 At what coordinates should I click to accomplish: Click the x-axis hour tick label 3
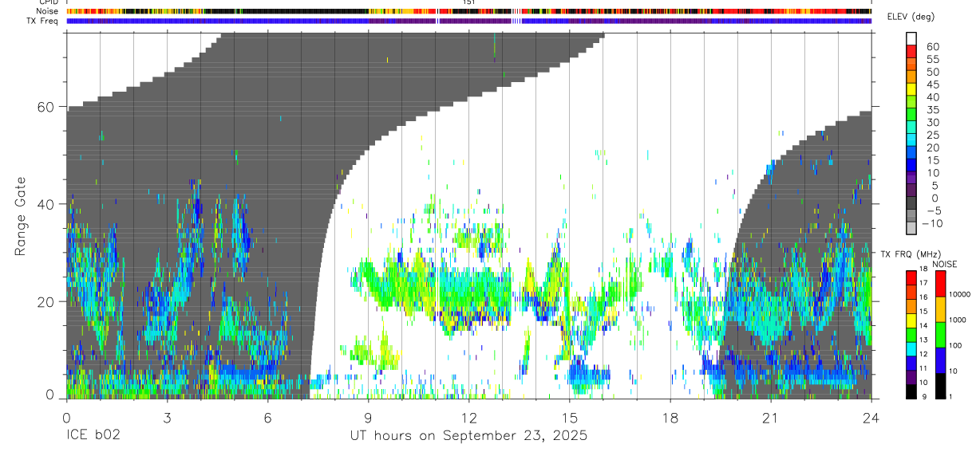167,418
